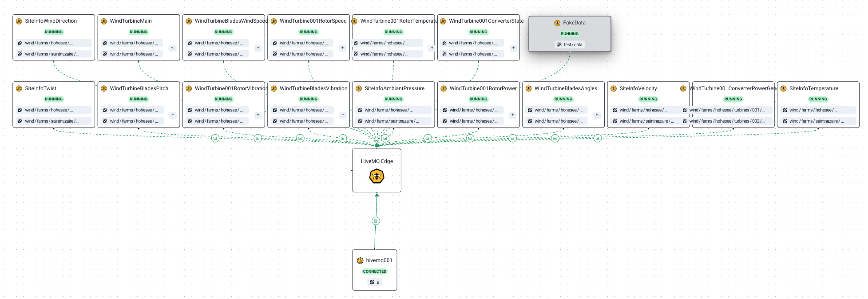Image resolution: width=868 pixels, height=299 pixels.
Task: Expand more topics on WindTurbineBladesWindSpeed node
Action: click(x=258, y=48)
